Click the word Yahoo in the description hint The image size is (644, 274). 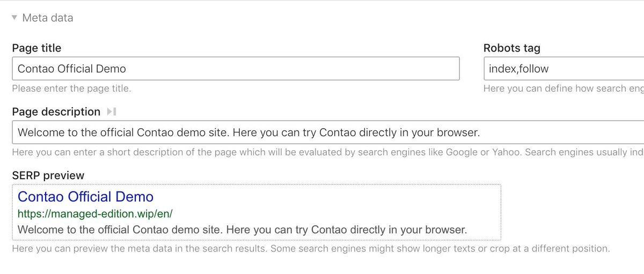505,152
